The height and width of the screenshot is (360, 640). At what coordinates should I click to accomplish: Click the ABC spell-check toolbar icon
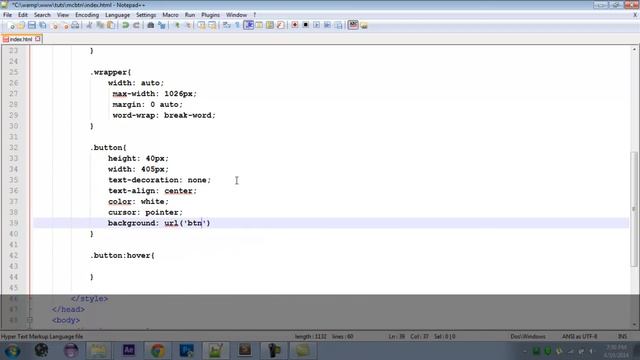tap(353, 25)
